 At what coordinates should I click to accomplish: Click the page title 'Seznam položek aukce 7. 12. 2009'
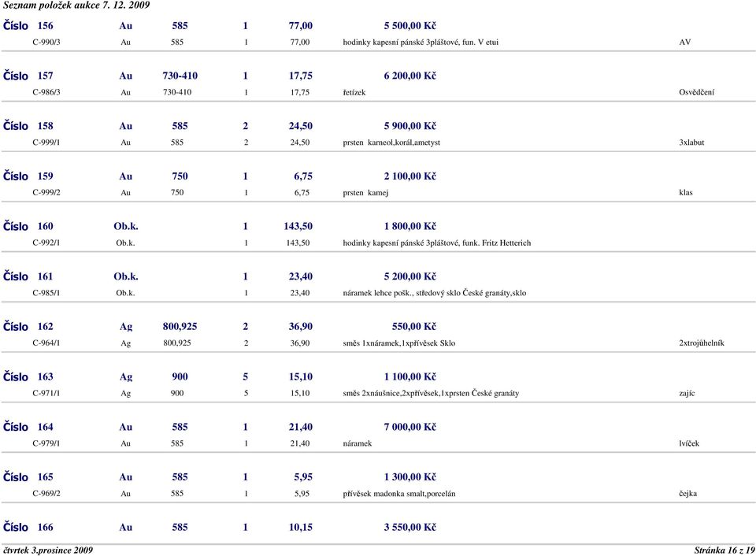point(76,6)
